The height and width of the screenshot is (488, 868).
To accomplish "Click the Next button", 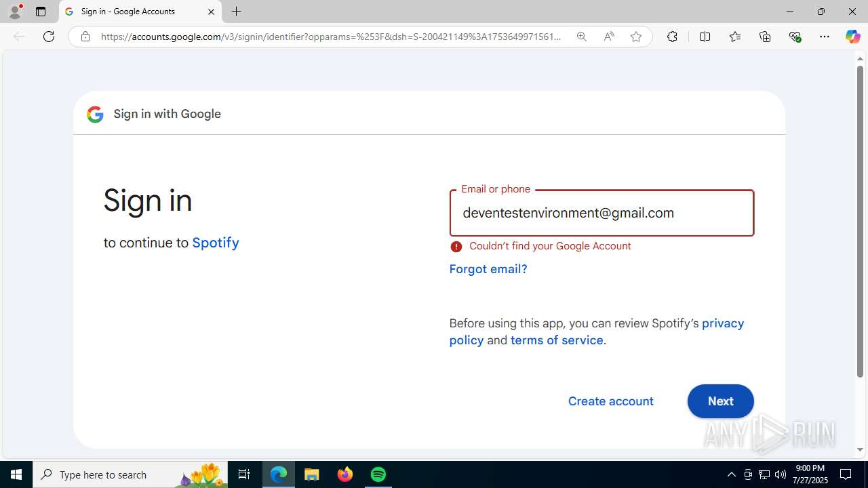I will coord(720,401).
